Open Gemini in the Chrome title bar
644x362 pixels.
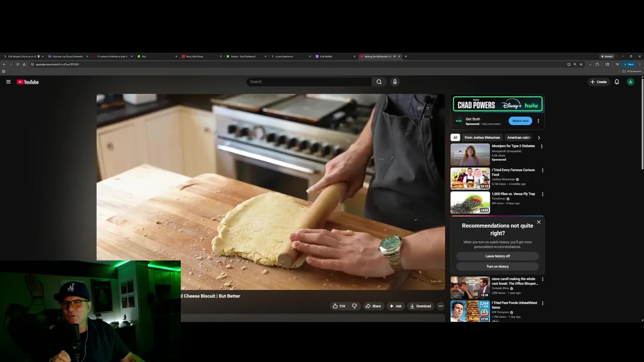click(607, 56)
